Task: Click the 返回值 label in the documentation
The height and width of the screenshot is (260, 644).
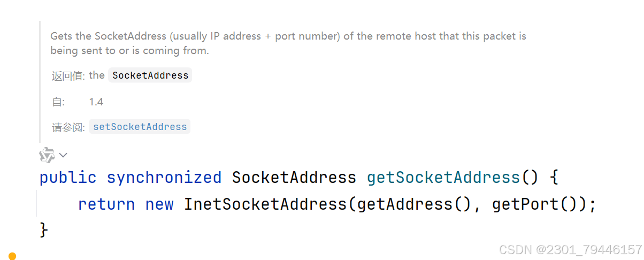Action: 68,76
